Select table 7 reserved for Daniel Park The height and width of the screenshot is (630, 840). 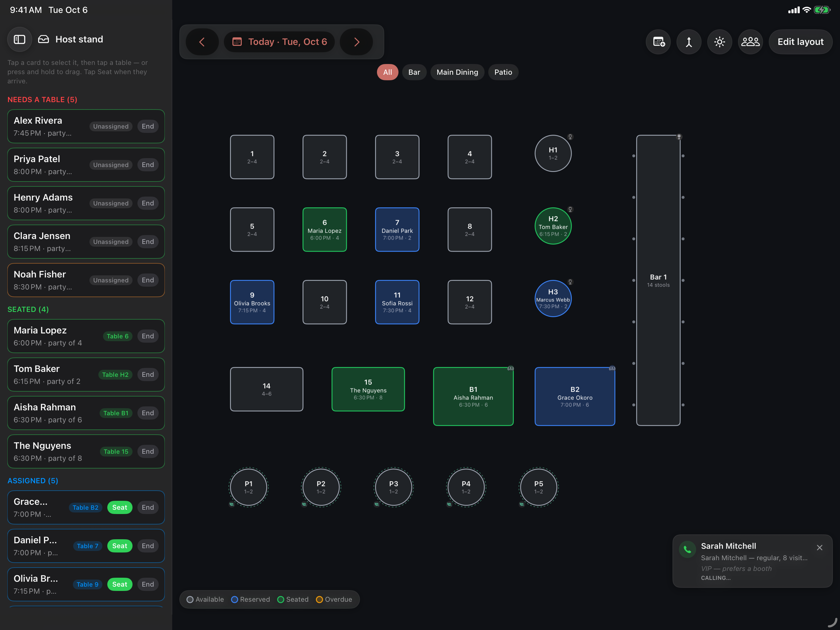397,229
